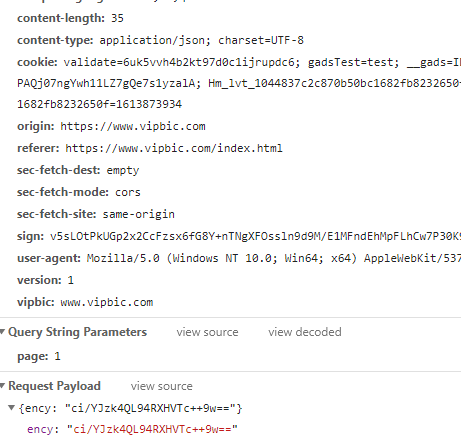This screenshot has width=461, height=444.
Task: Click view source beside Query String Parameters
Action: pyautogui.click(x=207, y=332)
